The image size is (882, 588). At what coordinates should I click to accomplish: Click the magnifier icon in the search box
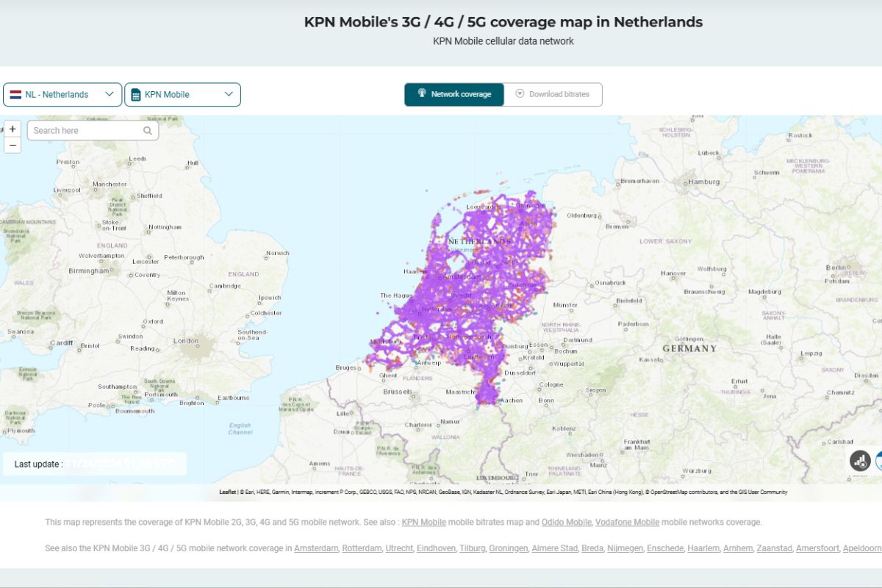pos(148,130)
